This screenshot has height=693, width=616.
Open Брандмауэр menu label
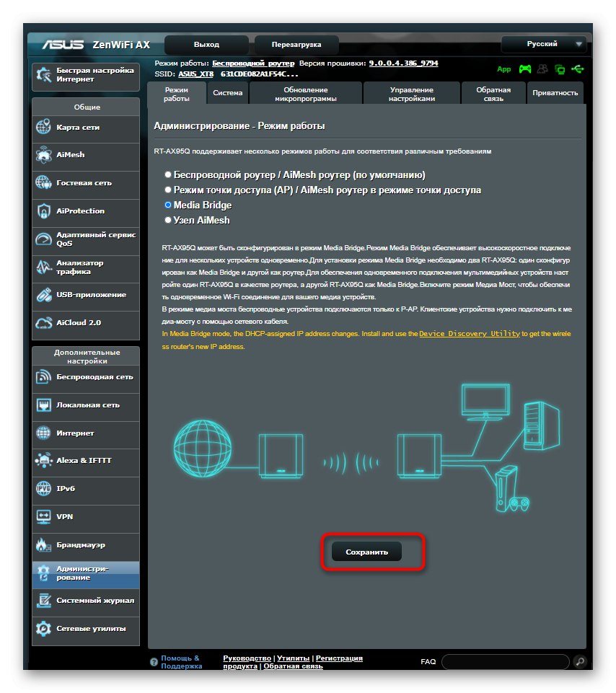[81, 545]
